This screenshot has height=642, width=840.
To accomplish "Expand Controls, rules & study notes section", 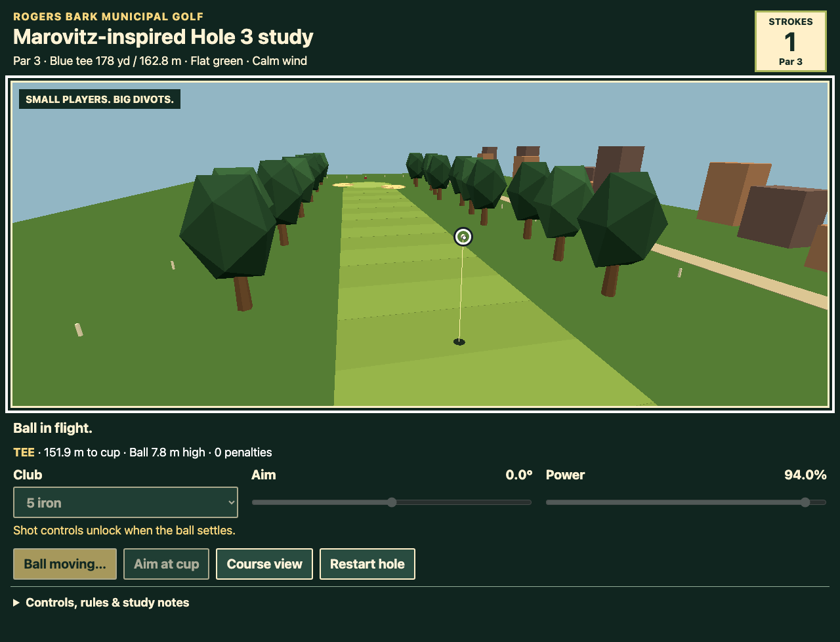I will tap(101, 602).
